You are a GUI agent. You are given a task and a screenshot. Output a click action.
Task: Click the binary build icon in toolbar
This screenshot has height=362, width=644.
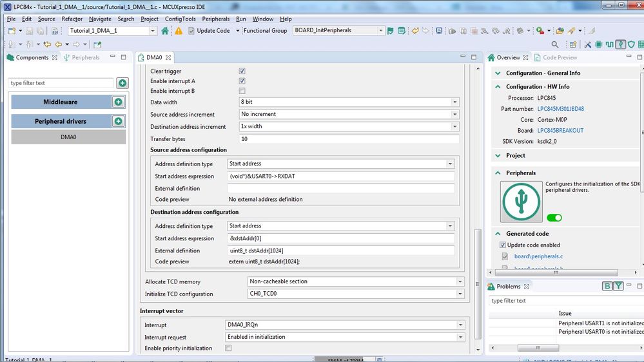(x=55, y=31)
